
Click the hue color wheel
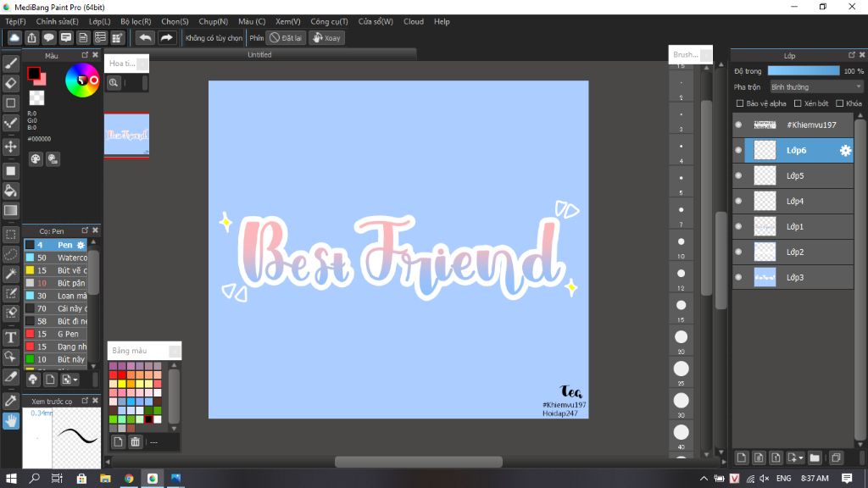point(82,80)
